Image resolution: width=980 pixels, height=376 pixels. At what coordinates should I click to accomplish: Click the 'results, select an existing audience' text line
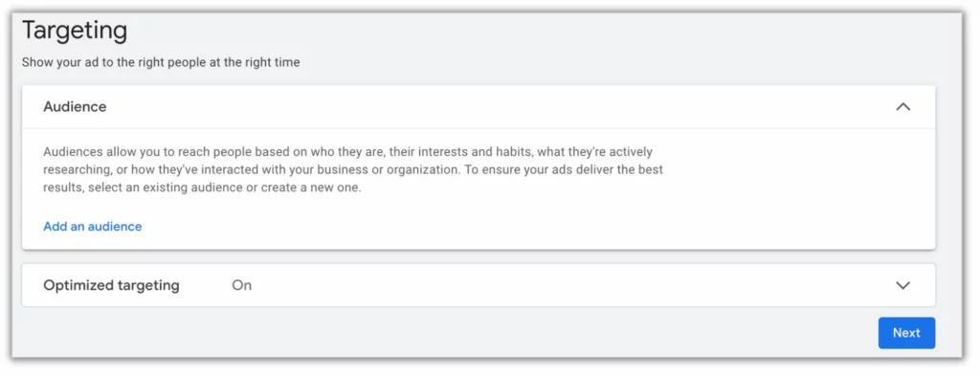pos(203,188)
